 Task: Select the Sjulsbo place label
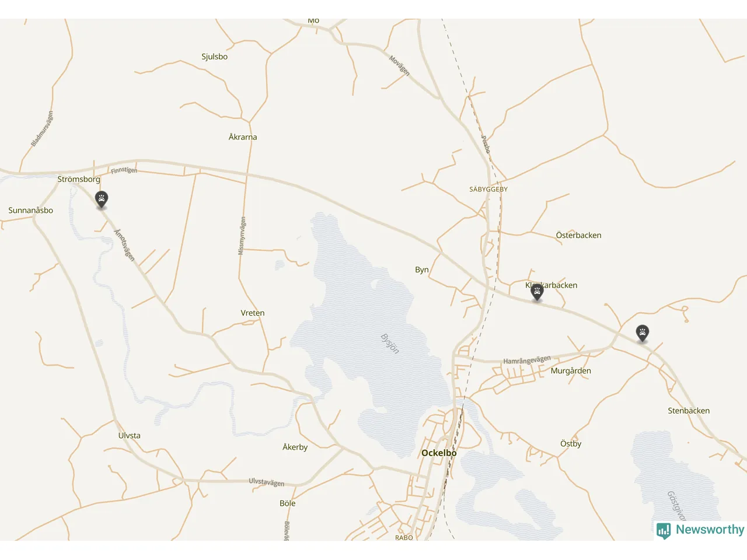[x=215, y=57]
